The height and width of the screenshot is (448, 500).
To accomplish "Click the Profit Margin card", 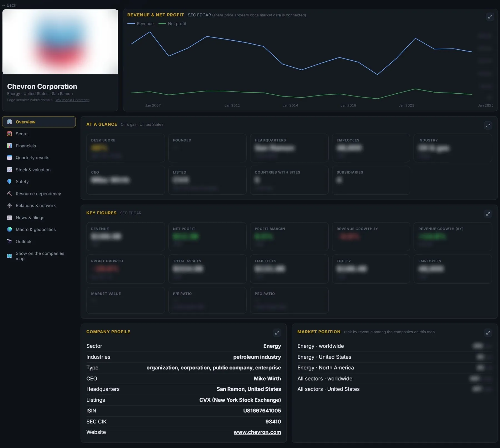I will click(289, 237).
